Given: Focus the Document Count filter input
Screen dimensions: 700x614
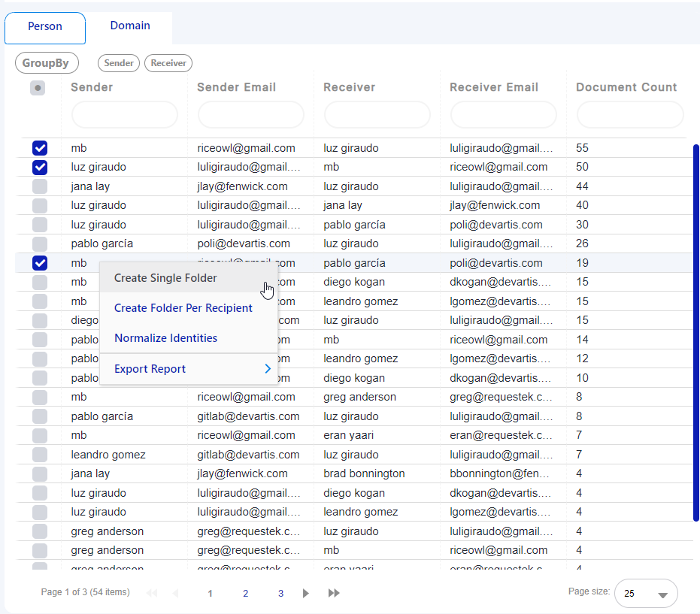Looking at the screenshot, I should coord(630,115).
